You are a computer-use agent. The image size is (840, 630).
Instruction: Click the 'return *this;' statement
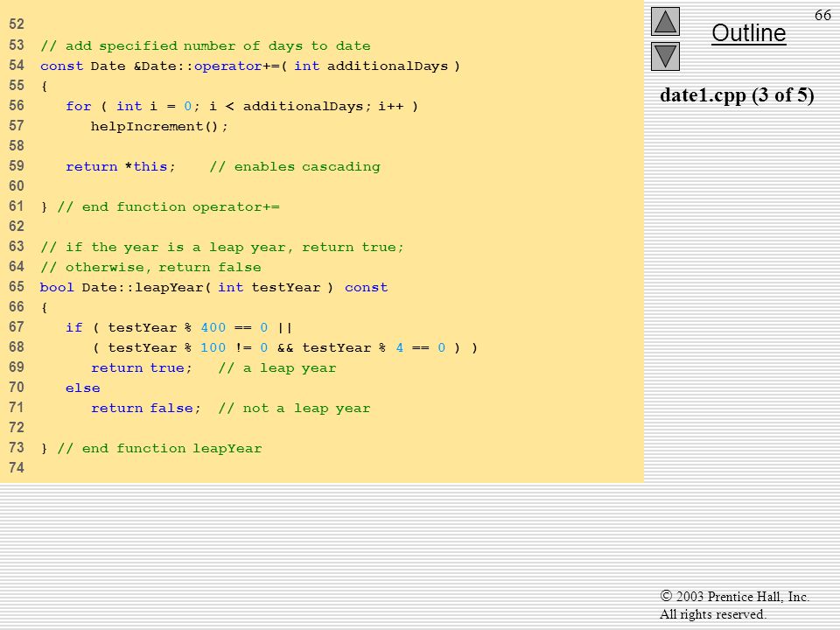pyautogui.click(x=121, y=166)
